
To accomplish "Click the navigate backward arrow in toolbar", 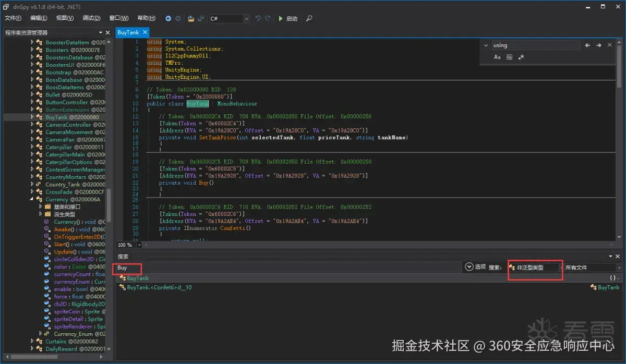I will (x=168, y=18).
